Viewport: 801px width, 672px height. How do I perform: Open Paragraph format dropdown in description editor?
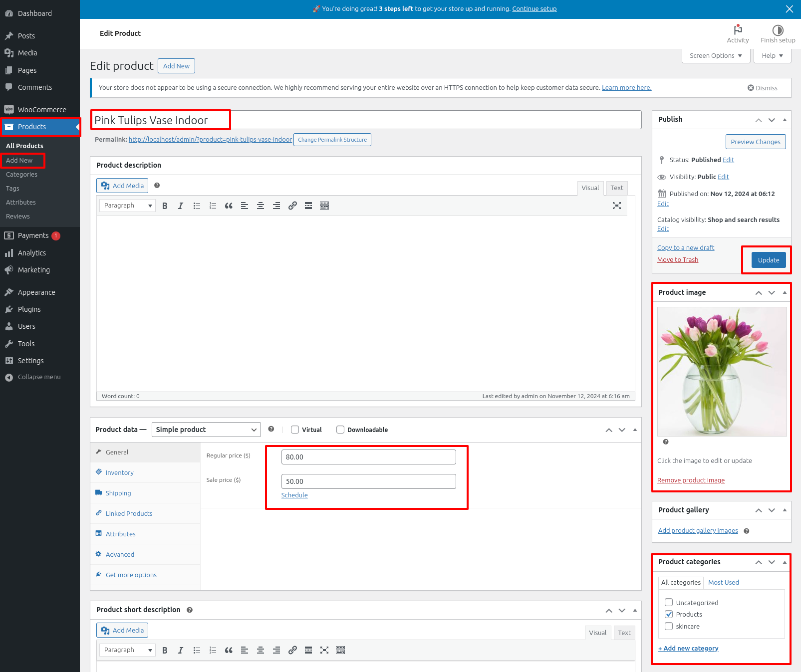click(x=127, y=206)
